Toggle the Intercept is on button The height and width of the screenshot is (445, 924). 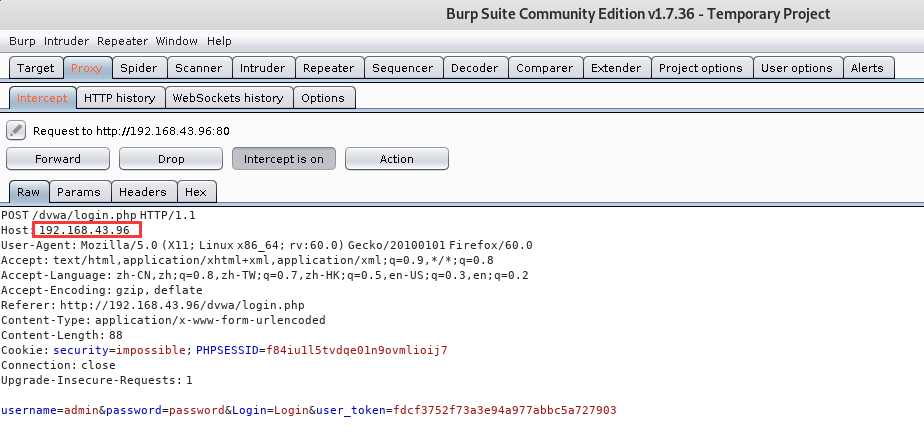coord(283,159)
